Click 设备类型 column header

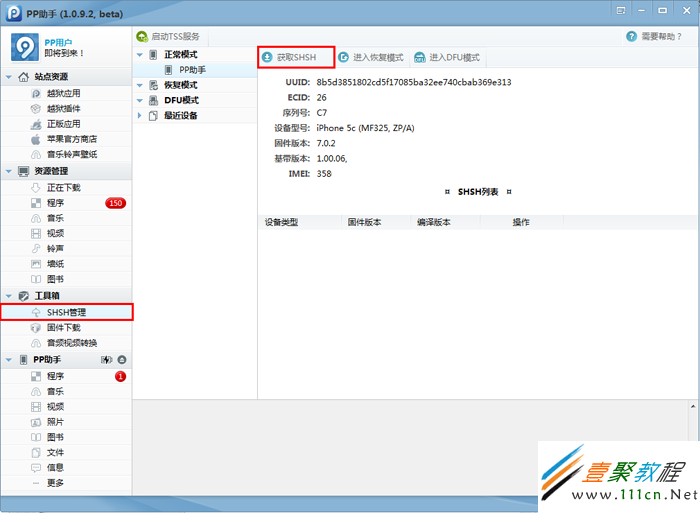(300, 222)
